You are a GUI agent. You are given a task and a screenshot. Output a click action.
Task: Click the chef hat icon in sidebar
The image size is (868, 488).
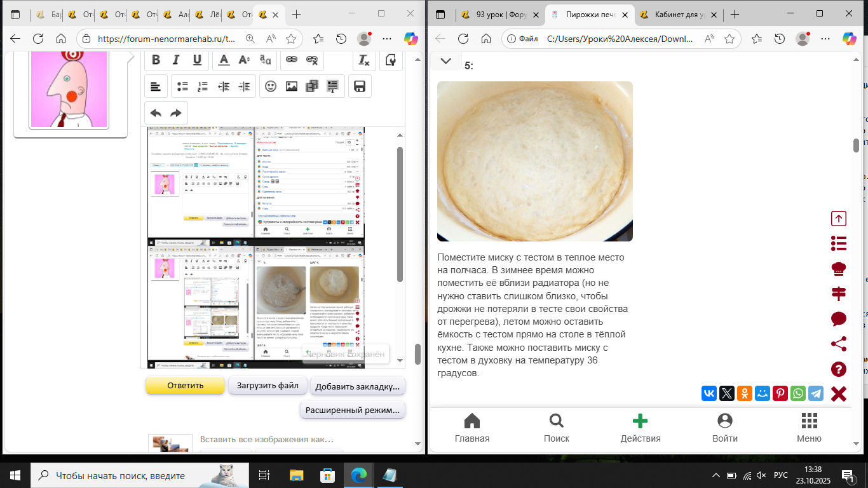coord(839,269)
